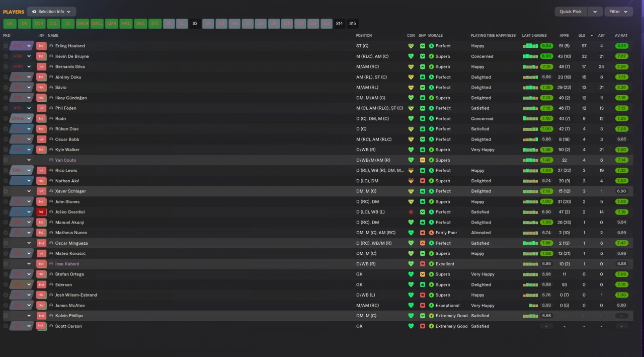Tick Rodri's pick checkbox
This screenshot has width=644, height=357.
(x=6, y=118)
